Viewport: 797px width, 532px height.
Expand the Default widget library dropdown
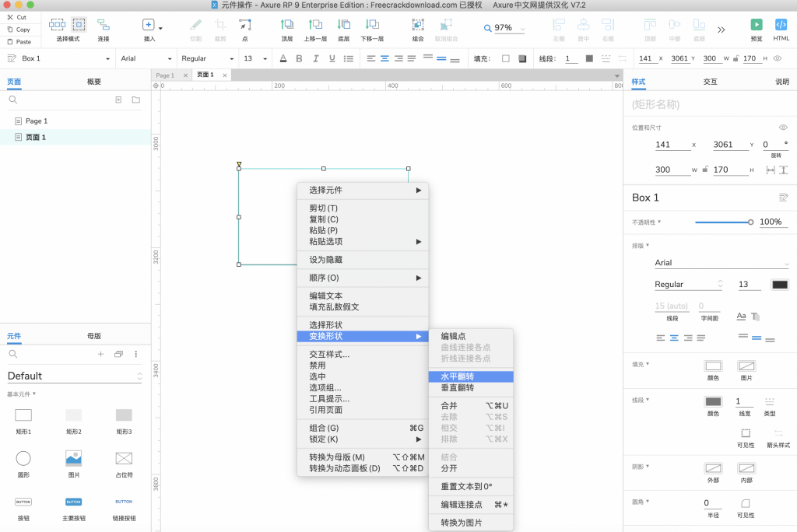[75, 376]
